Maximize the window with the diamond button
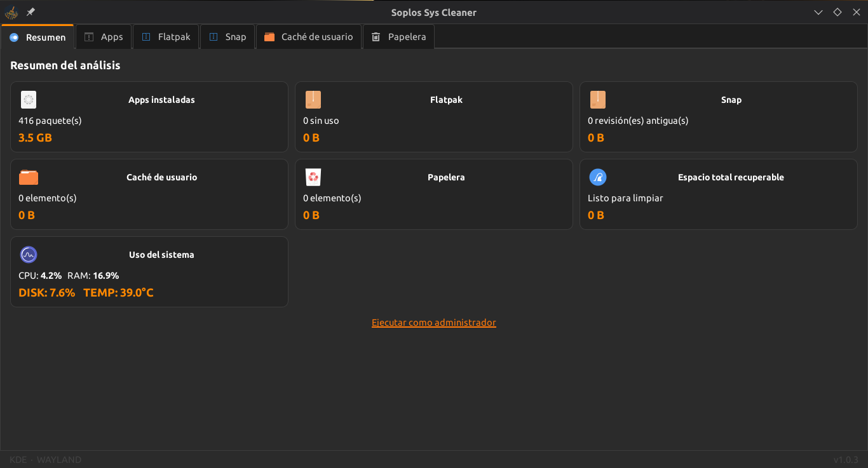This screenshot has width=868, height=468. [x=837, y=12]
